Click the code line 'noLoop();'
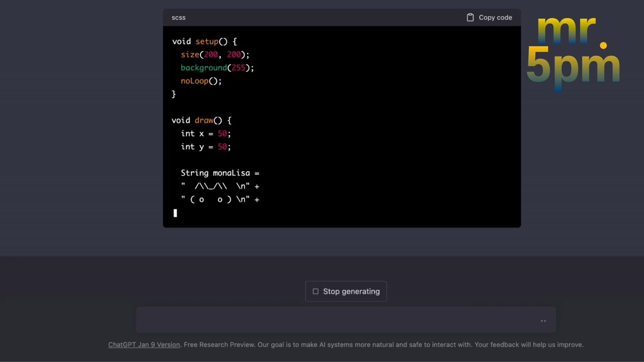644x362 pixels. tap(201, 81)
